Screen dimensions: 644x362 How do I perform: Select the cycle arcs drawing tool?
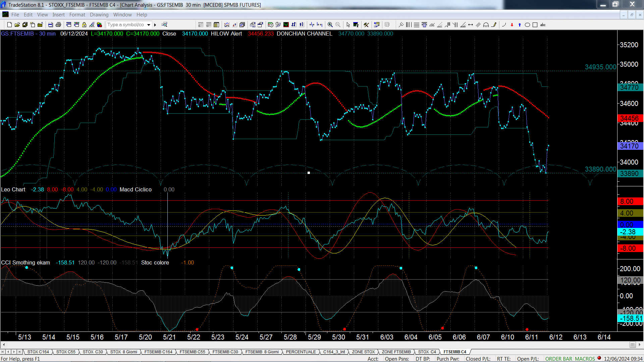tap(486, 25)
